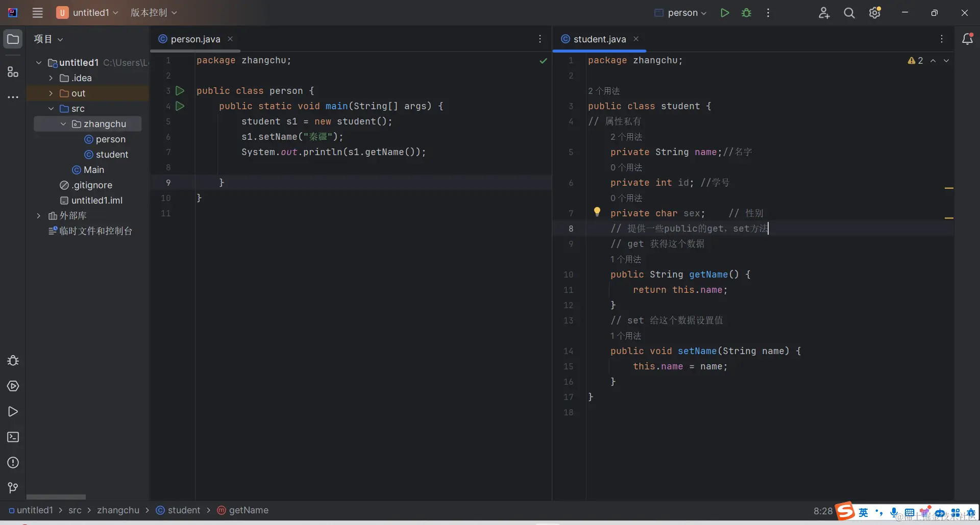Open IDE settings via the gear icon
Image resolution: width=980 pixels, height=525 pixels.
point(875,13)
